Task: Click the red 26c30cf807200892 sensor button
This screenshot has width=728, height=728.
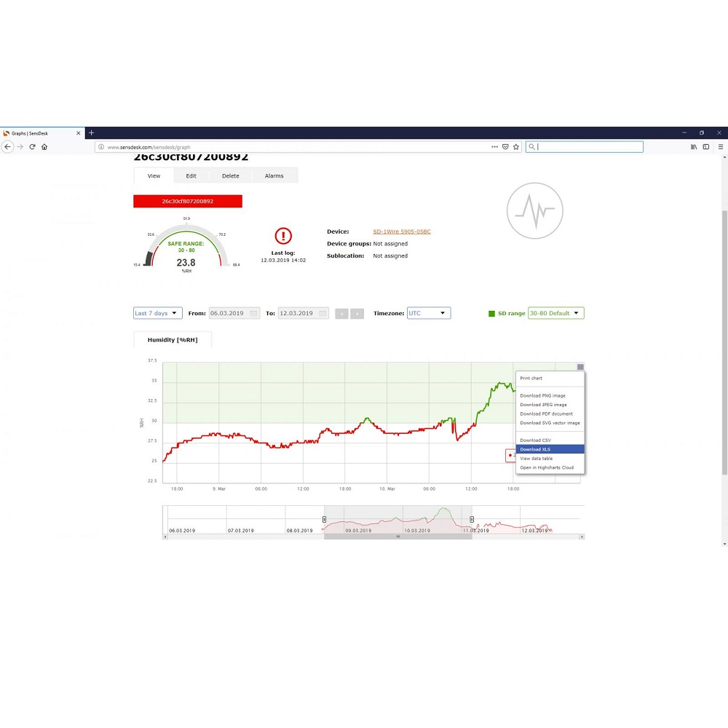Action: 188,201
